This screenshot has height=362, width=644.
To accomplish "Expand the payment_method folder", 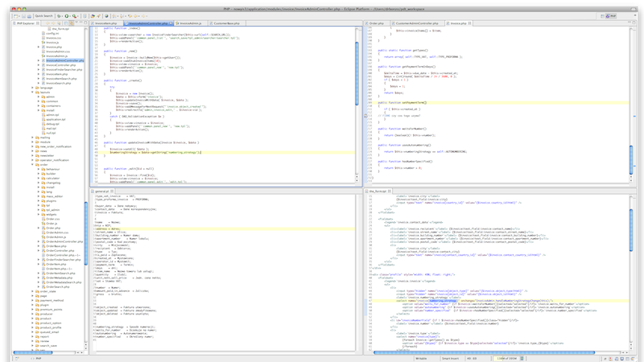I will click(31, 300).
